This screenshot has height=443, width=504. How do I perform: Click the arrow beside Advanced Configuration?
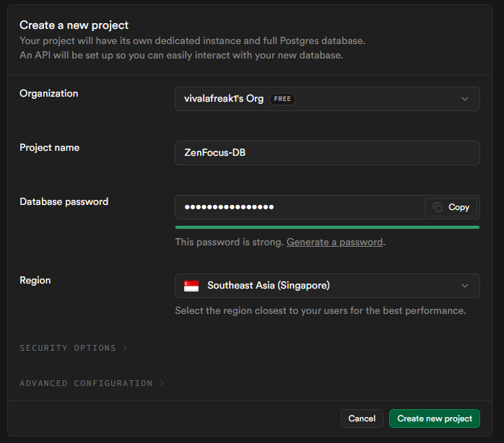tap(162, 383)
